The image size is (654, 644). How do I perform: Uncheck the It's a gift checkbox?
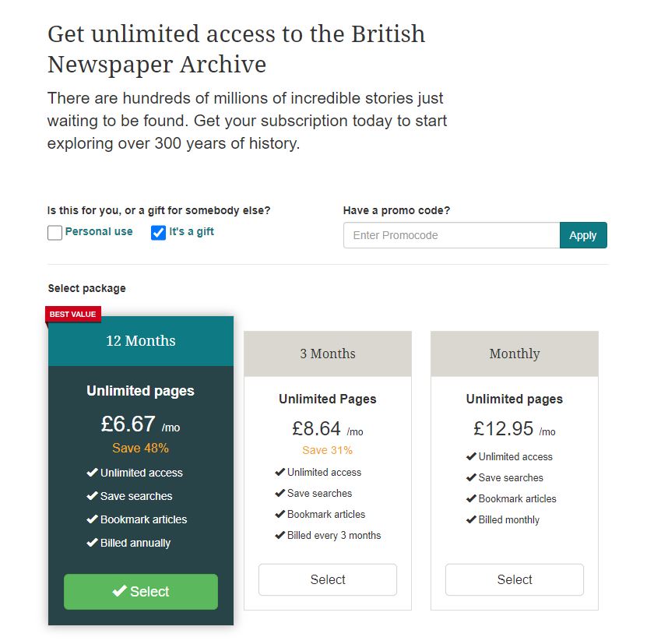tap(159, 232)
